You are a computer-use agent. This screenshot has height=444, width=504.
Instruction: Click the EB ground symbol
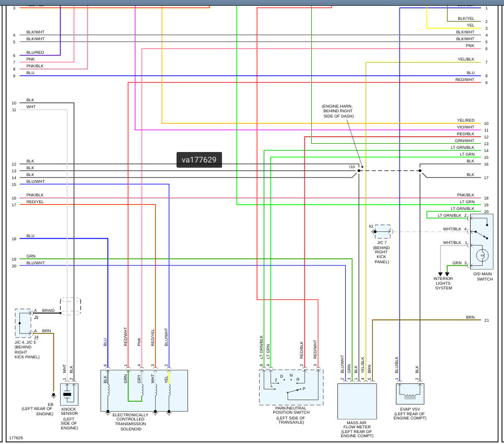[53, 395]
